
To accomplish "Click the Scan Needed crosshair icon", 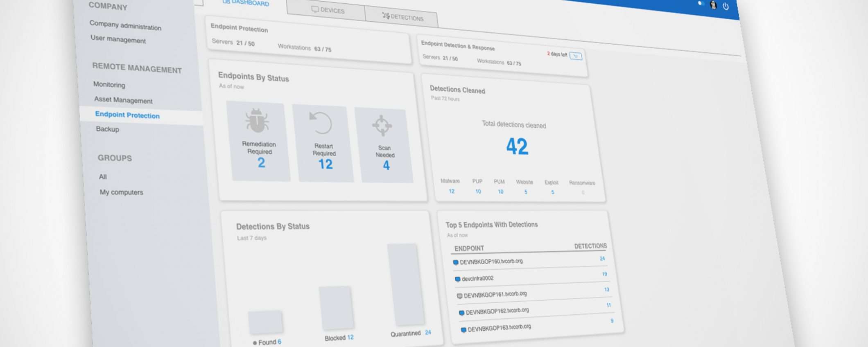I will [382, 125].
